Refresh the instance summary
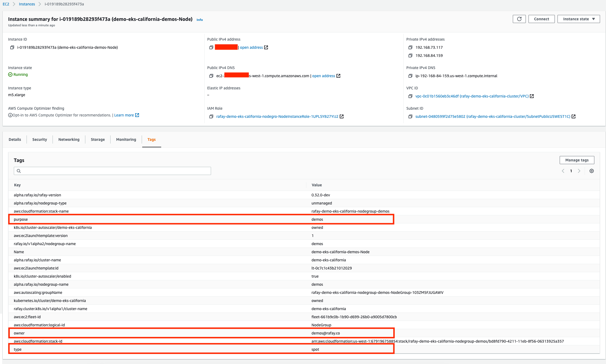 point(519,19)
